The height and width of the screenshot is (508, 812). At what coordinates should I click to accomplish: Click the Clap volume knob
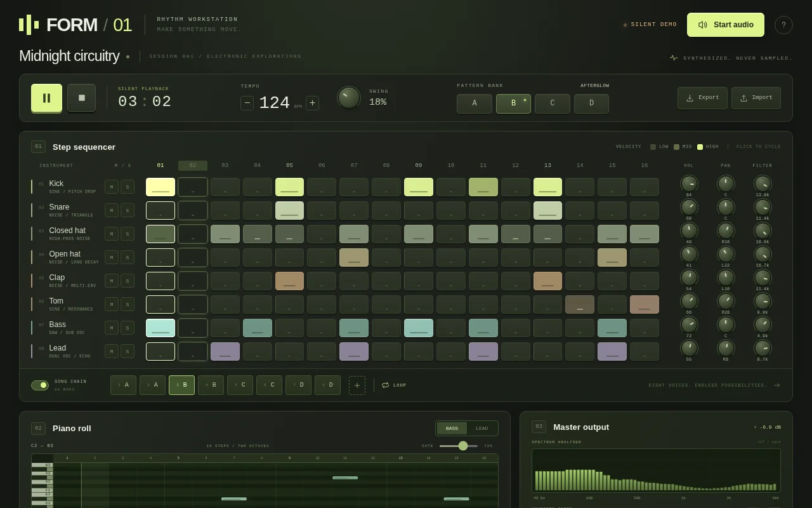pos(689,277)
